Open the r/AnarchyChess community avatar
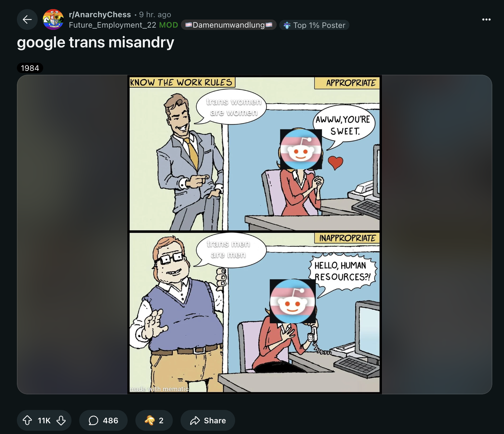The image size is (504, 434). (x=53, y=19)
